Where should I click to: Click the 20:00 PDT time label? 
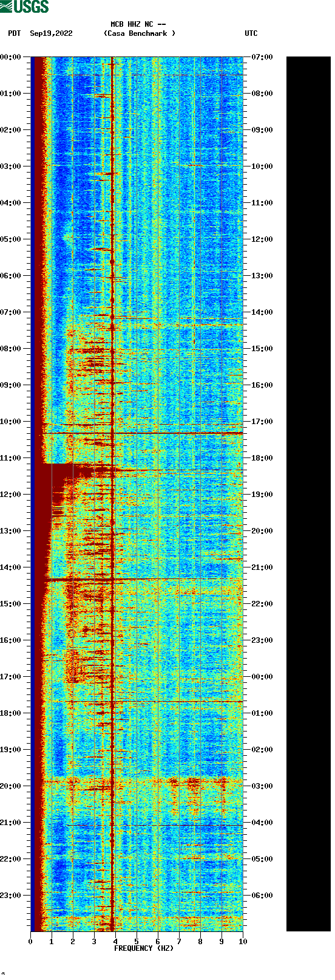[10, 786]
